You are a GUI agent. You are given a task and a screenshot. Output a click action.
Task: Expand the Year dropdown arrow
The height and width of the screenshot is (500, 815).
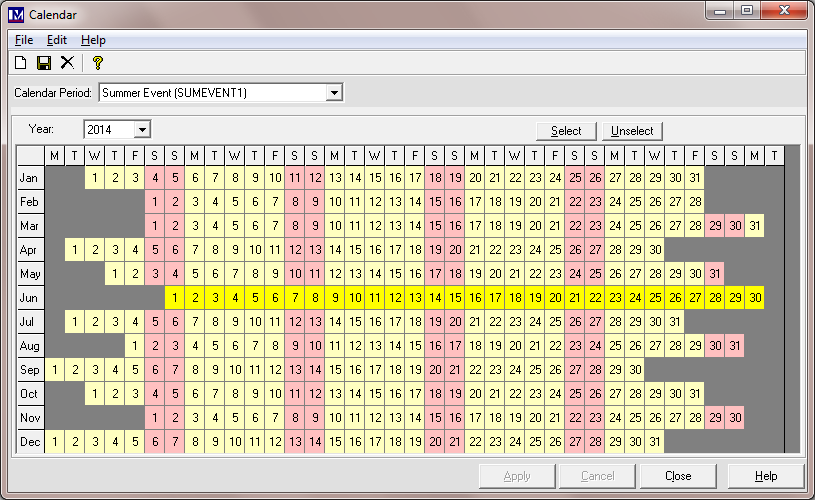click(x=142, y=129)
